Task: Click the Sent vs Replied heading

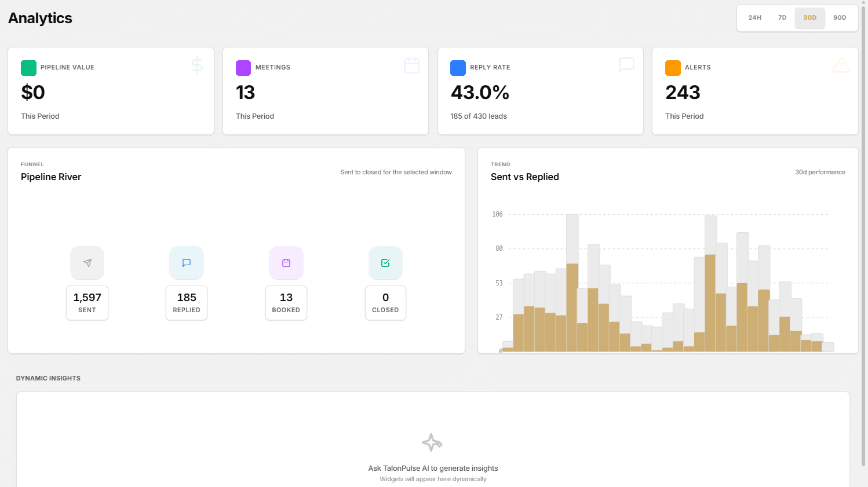Action: [x=525, y=177]
